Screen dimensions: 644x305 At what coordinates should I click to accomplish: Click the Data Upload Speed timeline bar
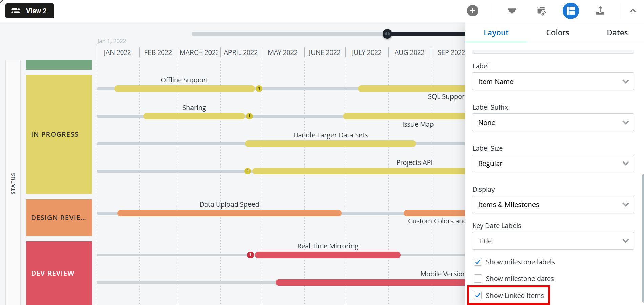pos(229,213)
